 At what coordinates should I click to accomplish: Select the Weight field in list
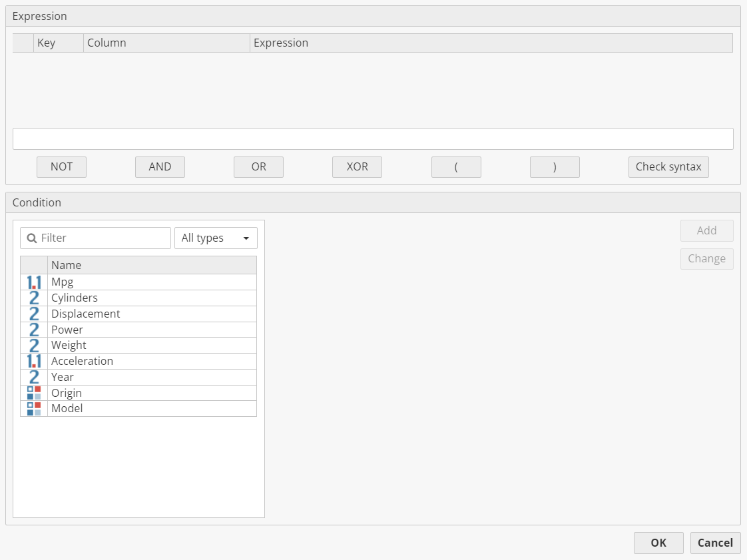(x=69, y=345)
